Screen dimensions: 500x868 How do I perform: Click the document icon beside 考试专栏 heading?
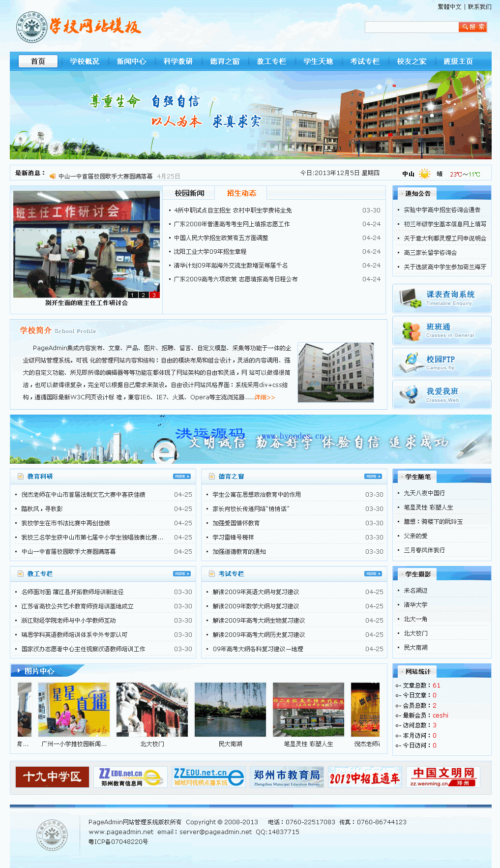(x=212, y=574)
